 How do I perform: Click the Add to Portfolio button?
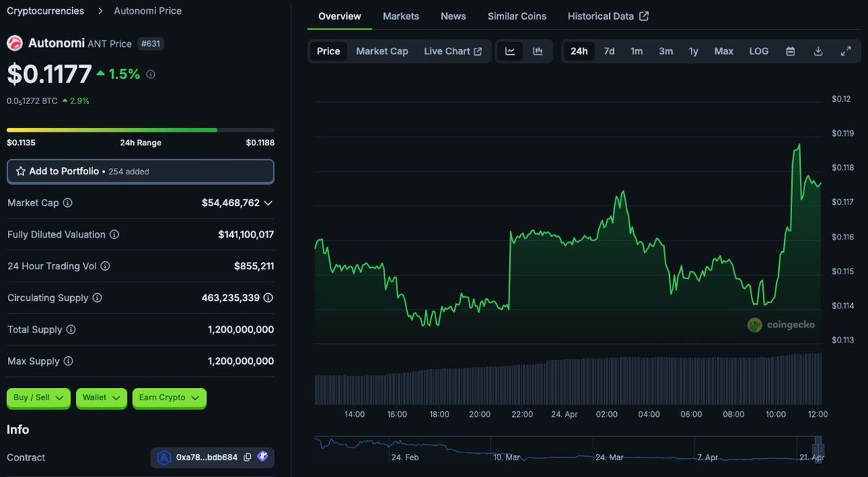click(x=140, y=172)
